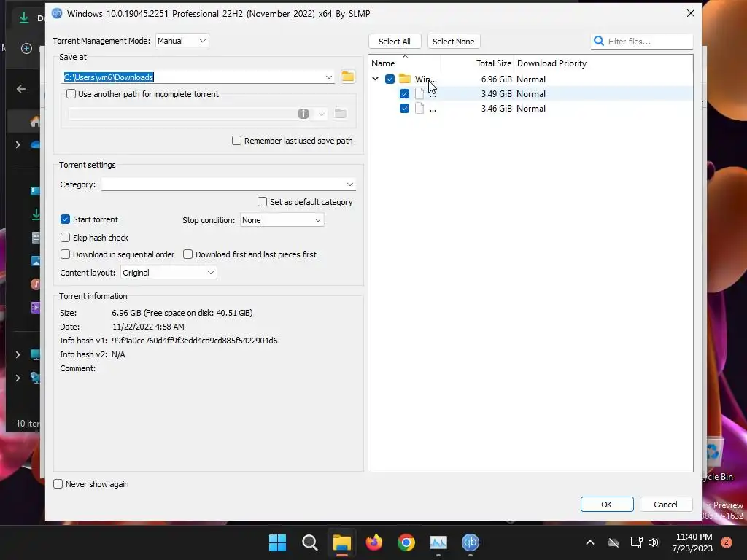This screenshot has height=560, width=747.
Task: Open Stop condition dropdown
Action: click(x=282, y=220)
